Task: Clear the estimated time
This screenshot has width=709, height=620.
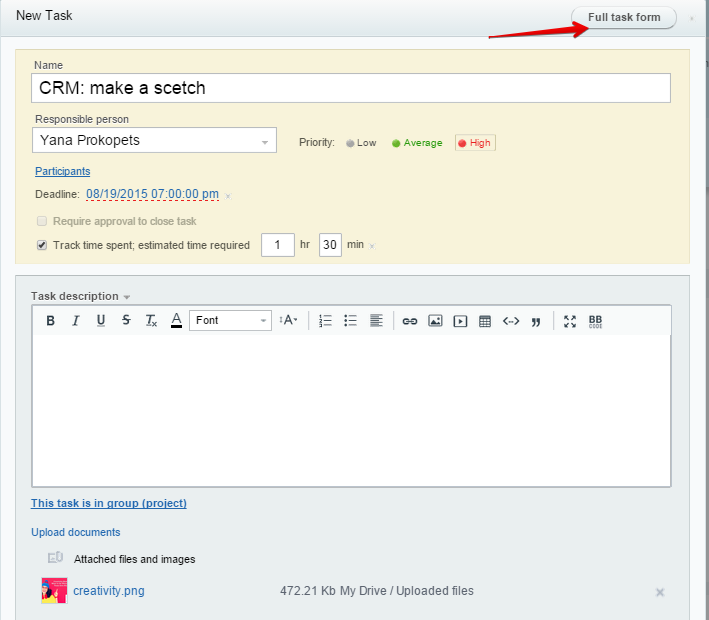Action: [372, 246]
